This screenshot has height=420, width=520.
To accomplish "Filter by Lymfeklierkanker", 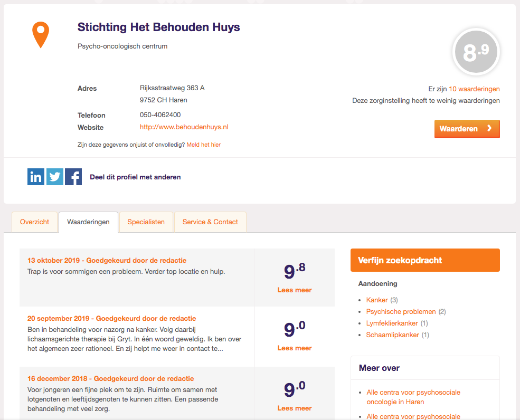I will coord(392,323).
